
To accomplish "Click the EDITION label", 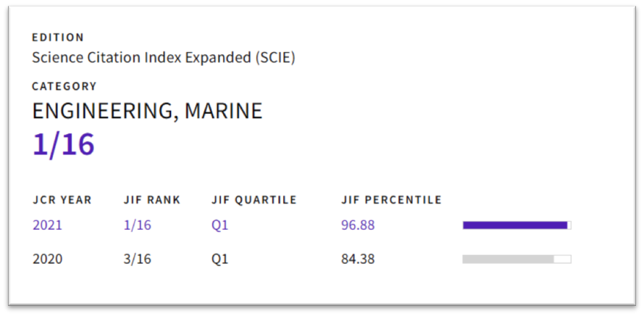I will pyautogui.click(x=58, y=38).
